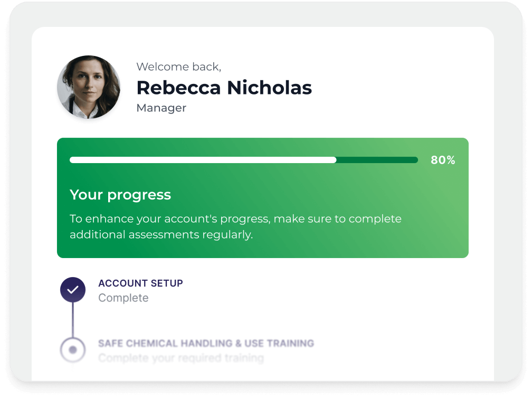Image resolution: width=532 pixels, height=399 pixels.
Task: Click the "Manager" role label
Action: pos(161,108)
